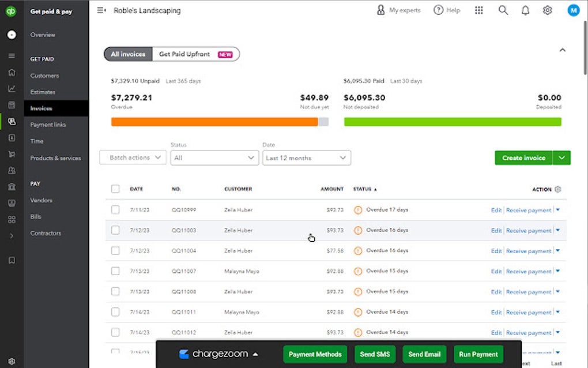
Task: Switch to the All invoices tab
Action: click(x=128, y=54)
